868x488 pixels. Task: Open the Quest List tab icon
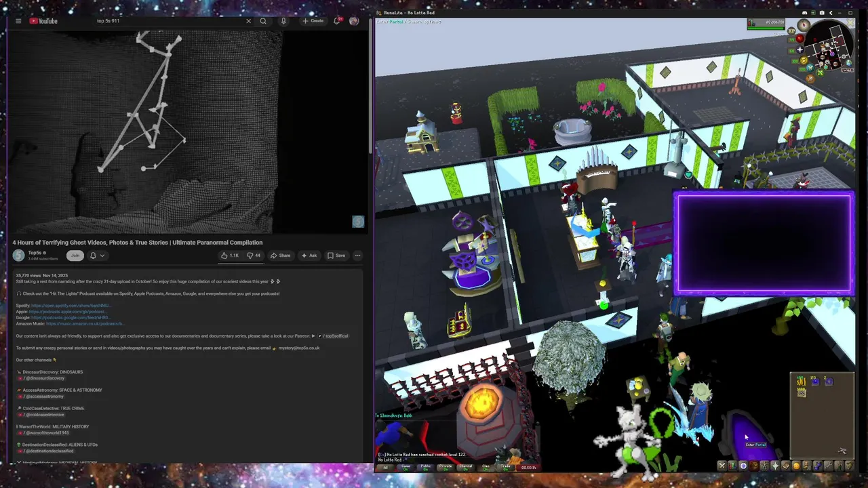click(743, 466)
